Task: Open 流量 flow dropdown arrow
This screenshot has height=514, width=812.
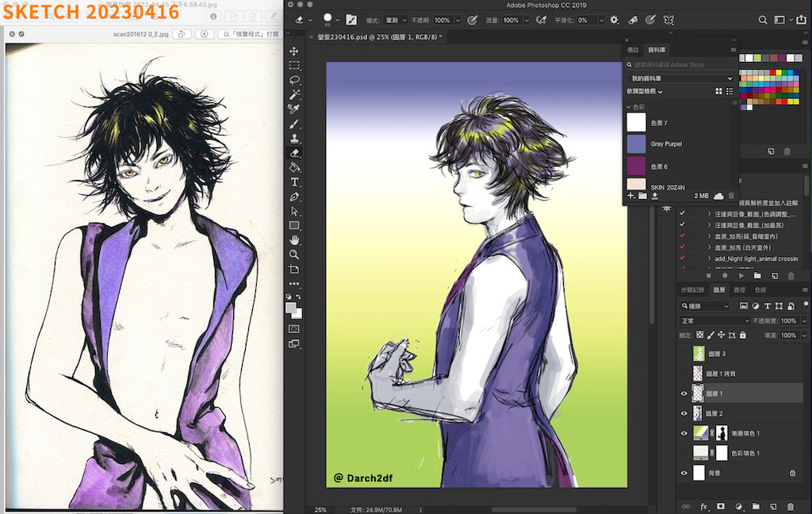Action: 527,20
